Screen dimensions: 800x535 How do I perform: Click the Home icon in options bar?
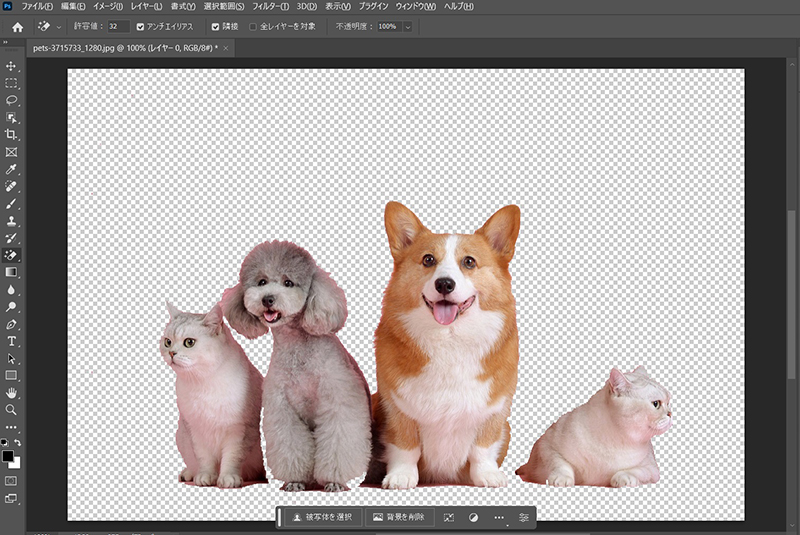coord(17,27)
